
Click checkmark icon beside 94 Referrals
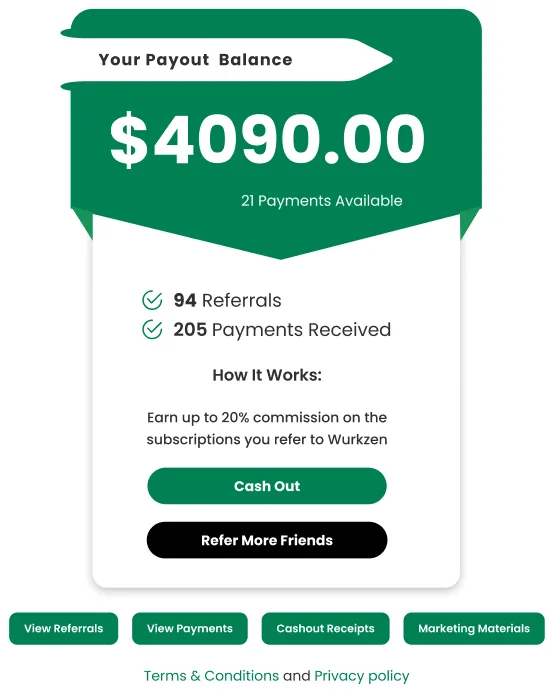(x=152, y=300)
